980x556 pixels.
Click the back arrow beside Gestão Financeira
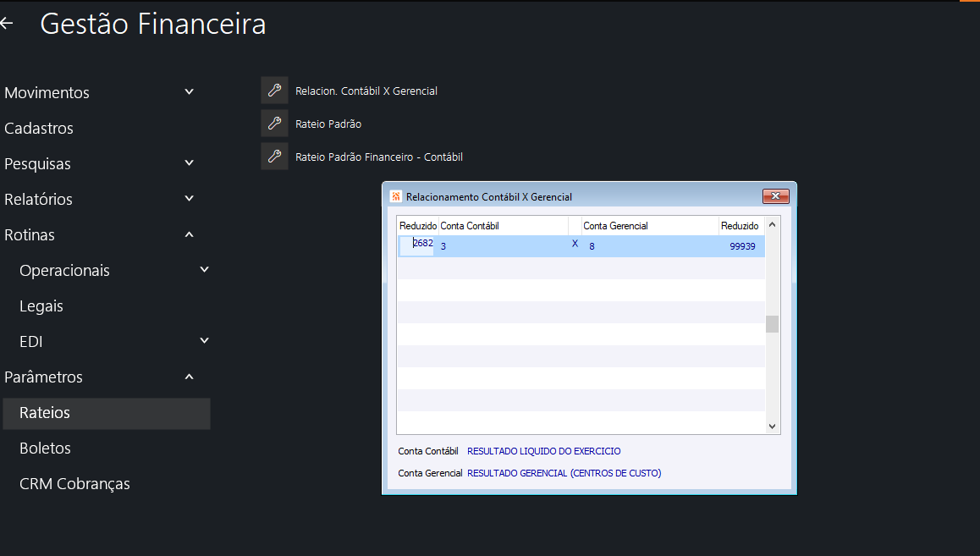7,24
